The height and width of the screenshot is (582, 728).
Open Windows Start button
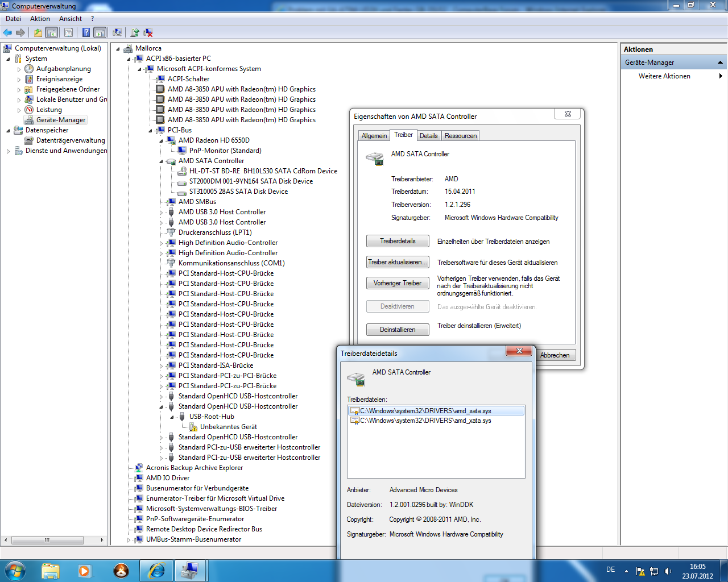click(15, 571)
